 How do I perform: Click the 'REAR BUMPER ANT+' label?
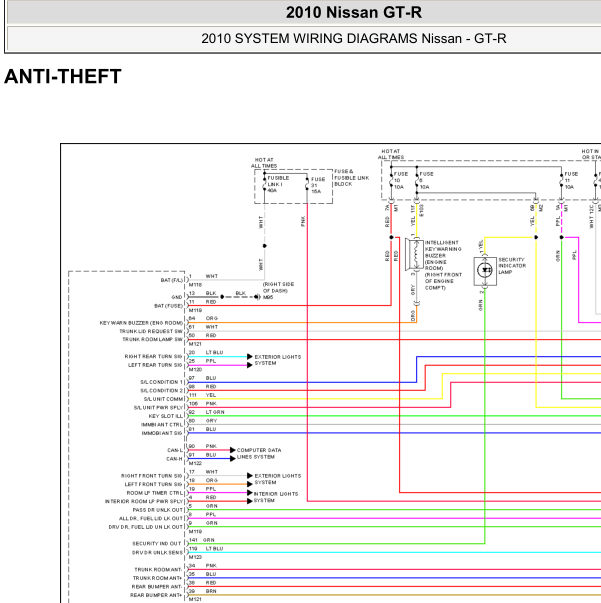tap(156, 595)
